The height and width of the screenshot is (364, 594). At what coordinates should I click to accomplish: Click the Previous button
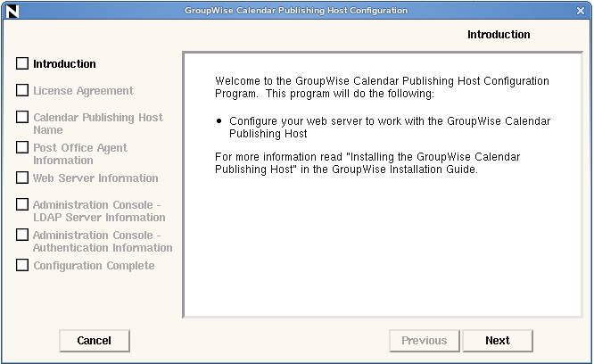425,341
